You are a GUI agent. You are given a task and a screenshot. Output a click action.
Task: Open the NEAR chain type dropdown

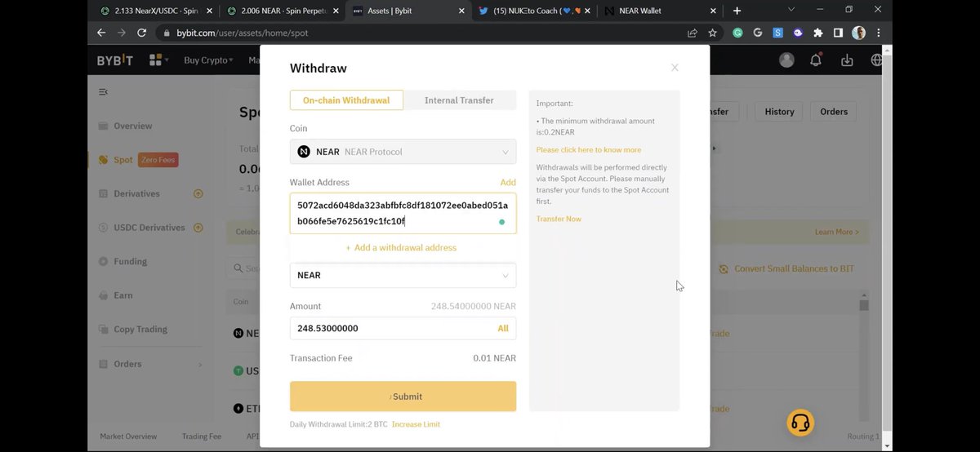[403, 275]
